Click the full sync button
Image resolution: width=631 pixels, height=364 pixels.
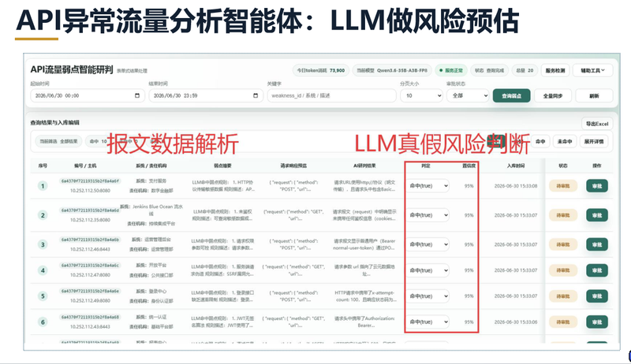[553, 95]
